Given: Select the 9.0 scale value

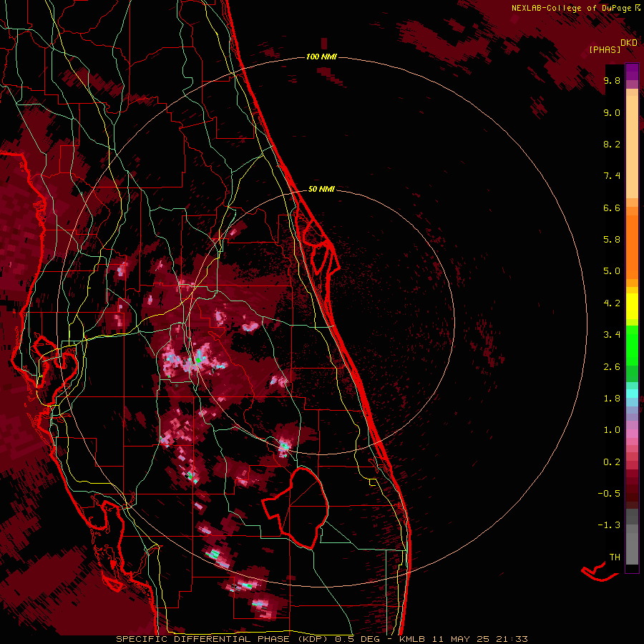Looking at the screenshot, I should click(612, 112).
